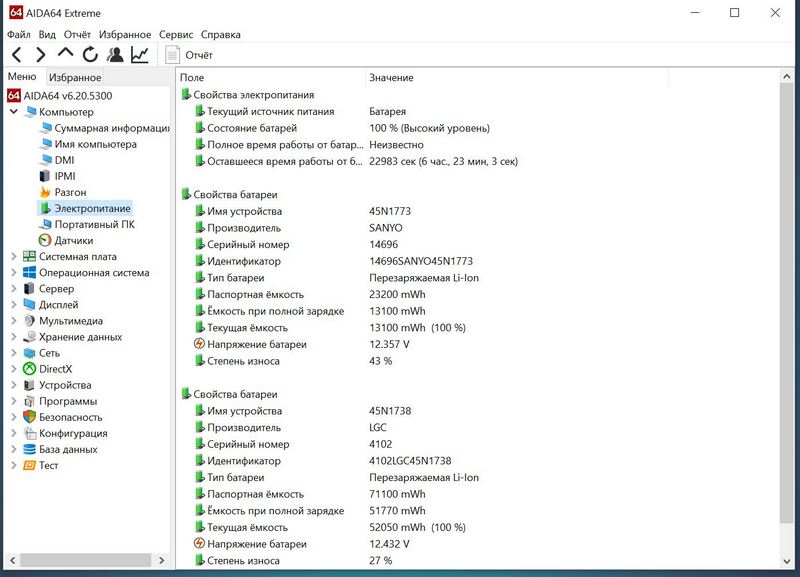
Task: Click the Отчёт report toolbar button
Action: click(189, 55)
